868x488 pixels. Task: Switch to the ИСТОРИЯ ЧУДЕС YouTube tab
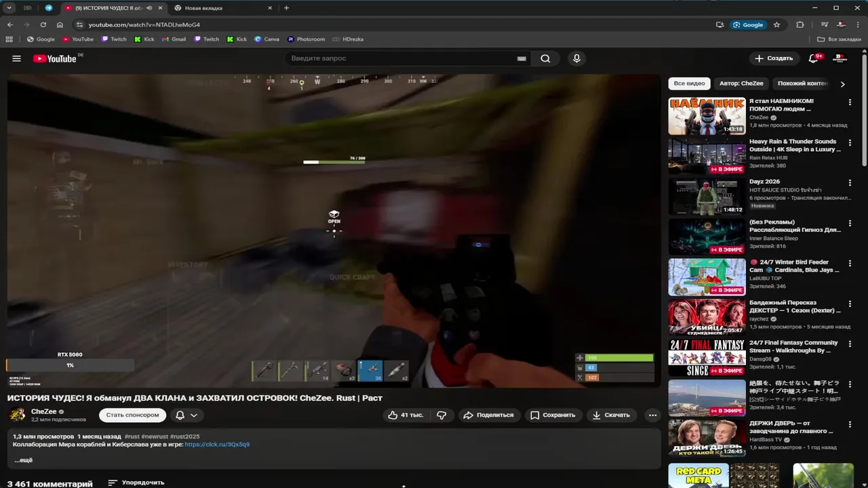(114, 8)
